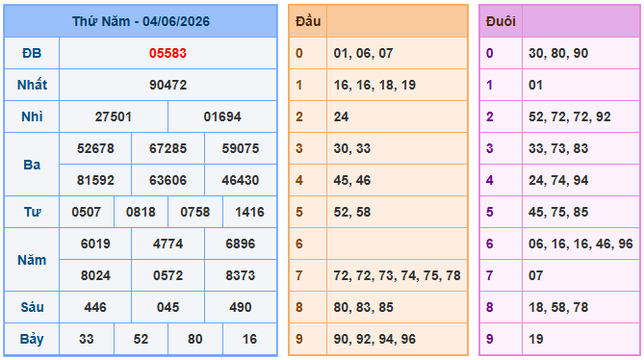Screen dimensions: 644x360
Task: Select Tư prize number 0818
Action: (141, 212)
